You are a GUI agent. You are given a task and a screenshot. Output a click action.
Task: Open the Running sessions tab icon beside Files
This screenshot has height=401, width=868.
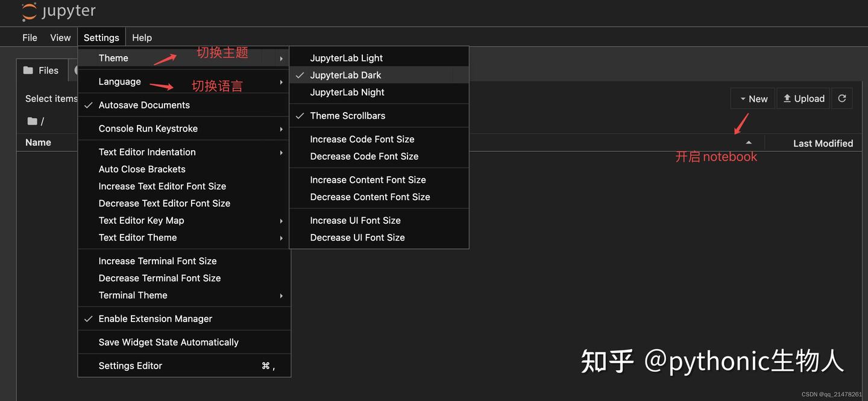click(x=77, y=70)
